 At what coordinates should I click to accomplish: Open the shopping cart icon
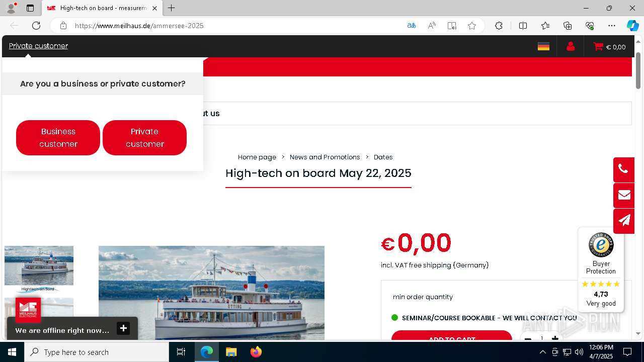click(598, 46)
